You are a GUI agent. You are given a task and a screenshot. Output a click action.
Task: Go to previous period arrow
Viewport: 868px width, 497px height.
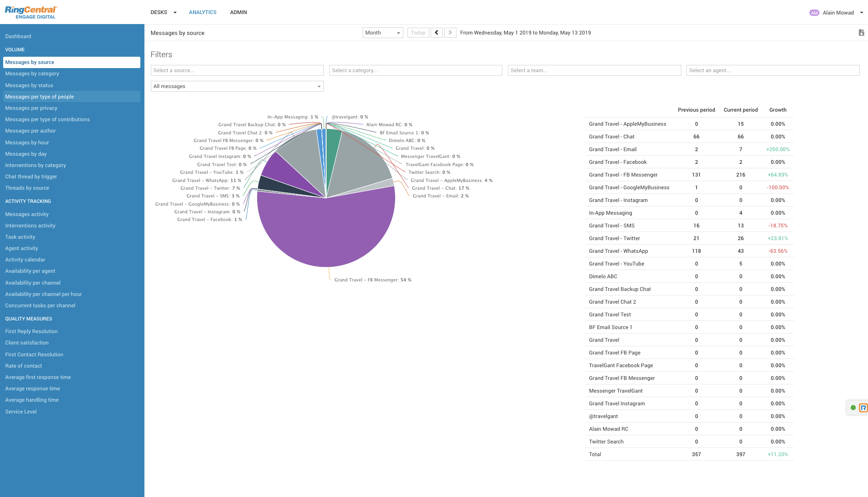pyautogui.click(x=436, y=33)
